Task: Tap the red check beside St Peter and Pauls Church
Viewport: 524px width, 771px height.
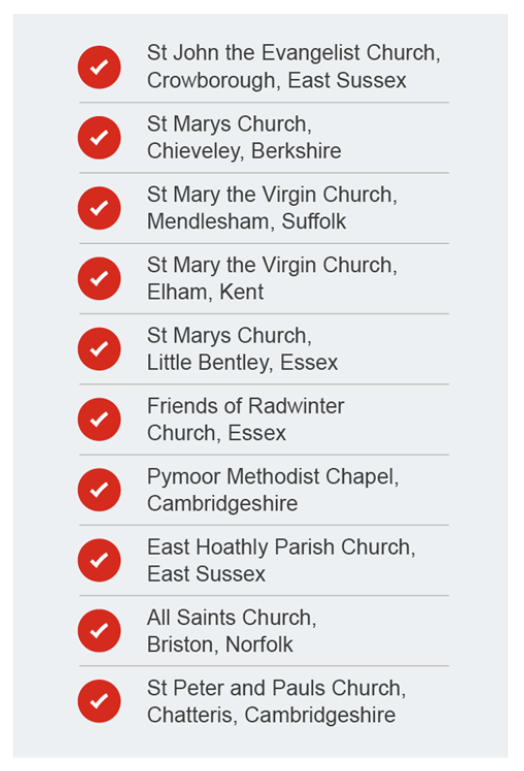Action: (x=99, y=701)
